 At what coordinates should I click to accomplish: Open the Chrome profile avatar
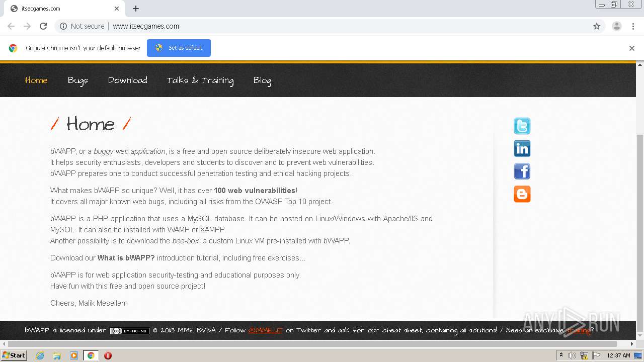pos(616,26)
